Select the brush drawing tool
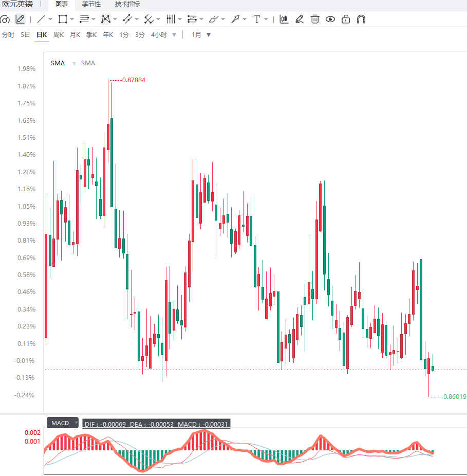This screenshot has width=467, height=476. tap(213, 20)
